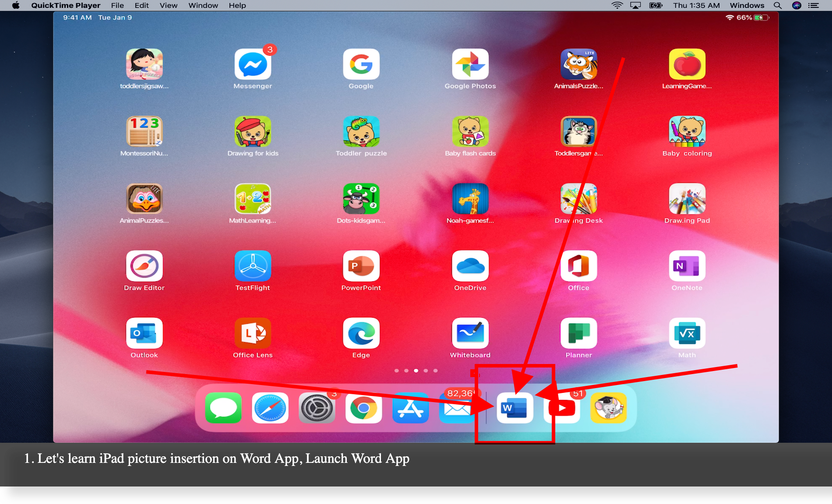Viewport: 832px width, 504px height.
Task: Open the LearningGame apple app
Action: [687, 64]
